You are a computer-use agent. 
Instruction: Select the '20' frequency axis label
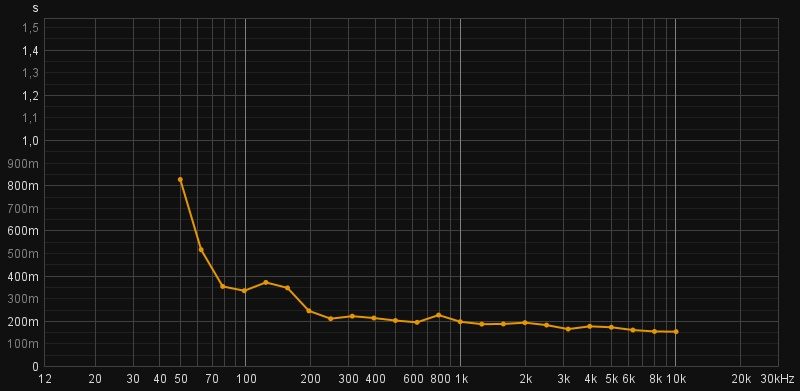click(95, 379)
